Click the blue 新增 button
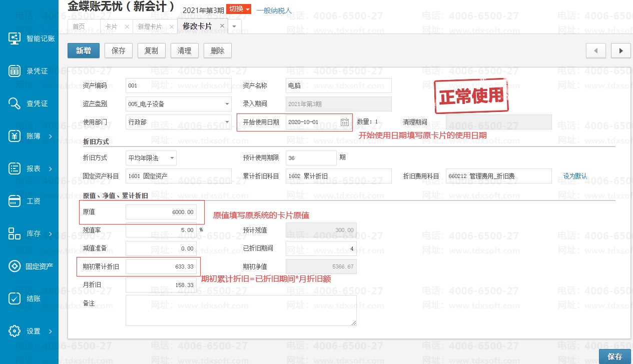 point(84,50)
